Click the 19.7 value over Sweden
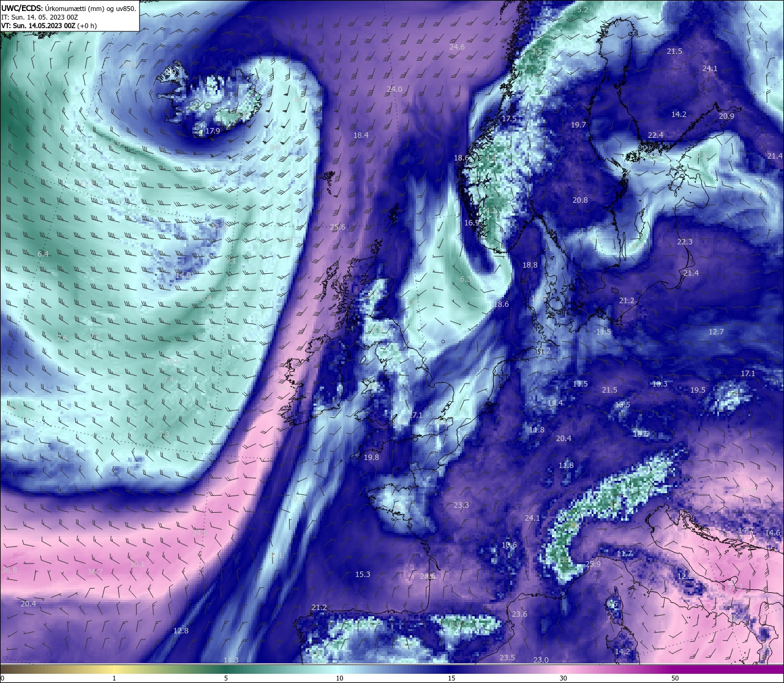This screenshot has height=683, width=784. coord(578,125)
